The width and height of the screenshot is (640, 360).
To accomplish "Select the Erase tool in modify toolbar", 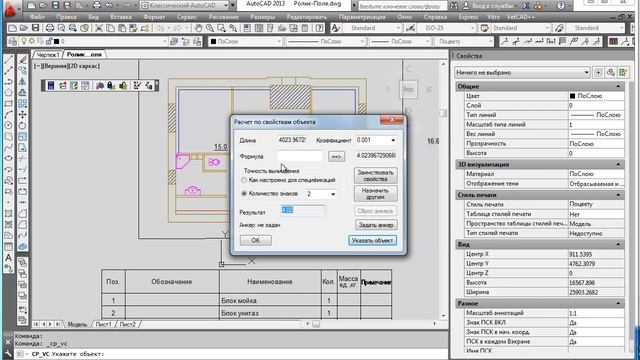I will pos(22,60).
